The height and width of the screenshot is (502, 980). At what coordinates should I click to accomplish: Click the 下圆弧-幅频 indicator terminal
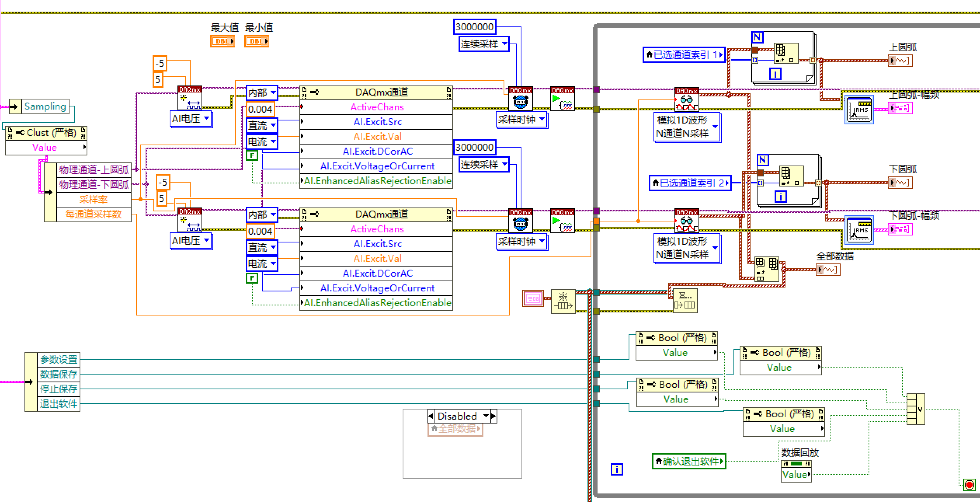click(x=900, y=229)
